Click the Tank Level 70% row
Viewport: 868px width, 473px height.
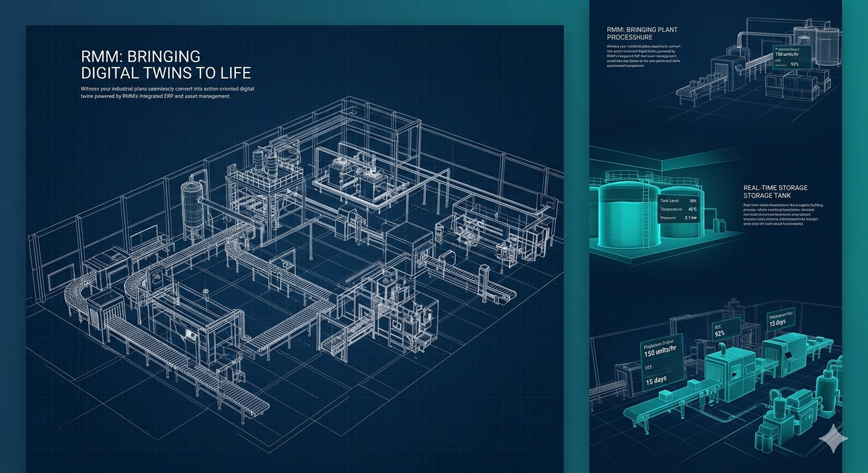pos(678,201)
